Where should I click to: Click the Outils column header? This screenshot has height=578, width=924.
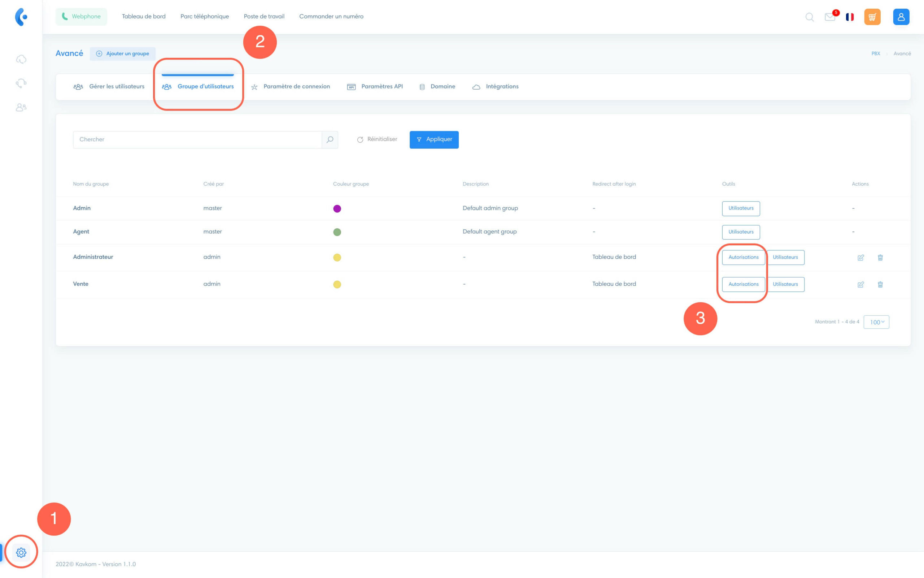tap(728, 184)
